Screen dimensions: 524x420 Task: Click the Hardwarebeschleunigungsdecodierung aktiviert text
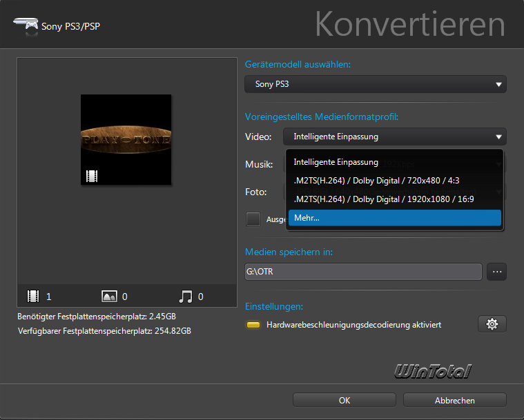pos(354,325)
